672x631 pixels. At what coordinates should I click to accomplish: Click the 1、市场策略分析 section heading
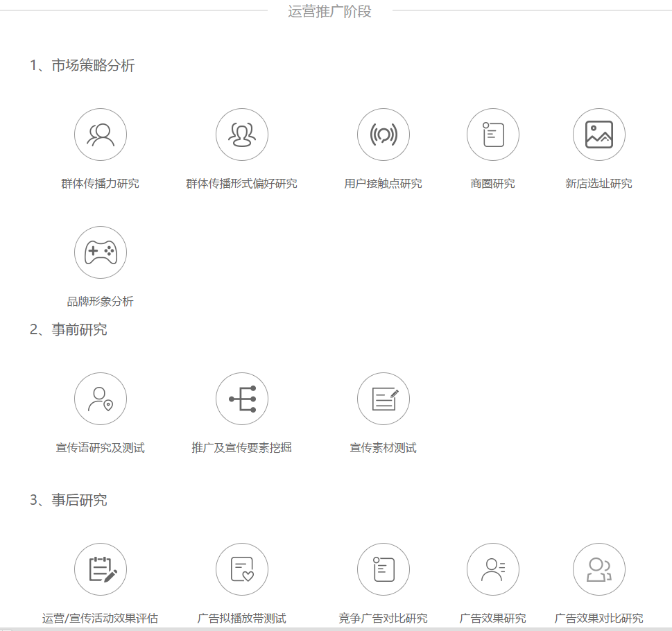[83, 66]
